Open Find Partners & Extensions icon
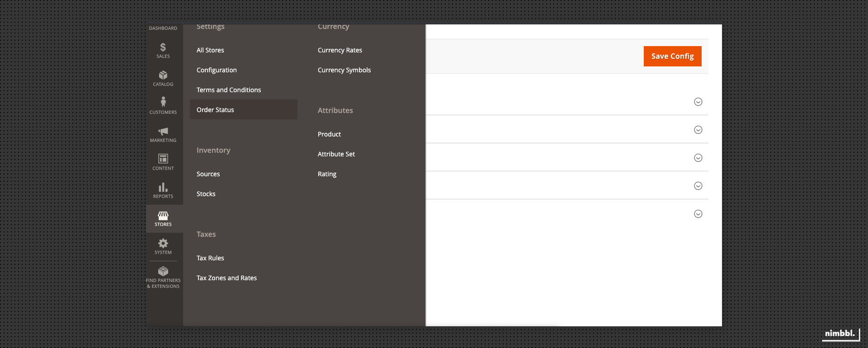868x348 pixels. pos(163,271)
